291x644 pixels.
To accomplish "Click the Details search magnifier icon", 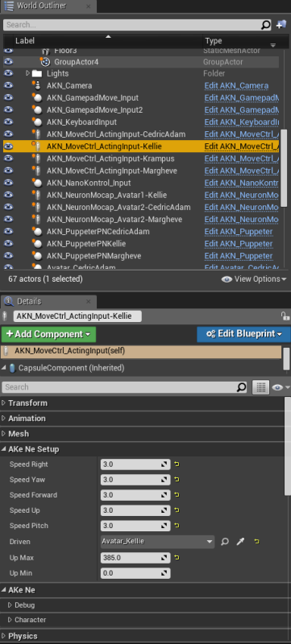I will coord(242,387).
